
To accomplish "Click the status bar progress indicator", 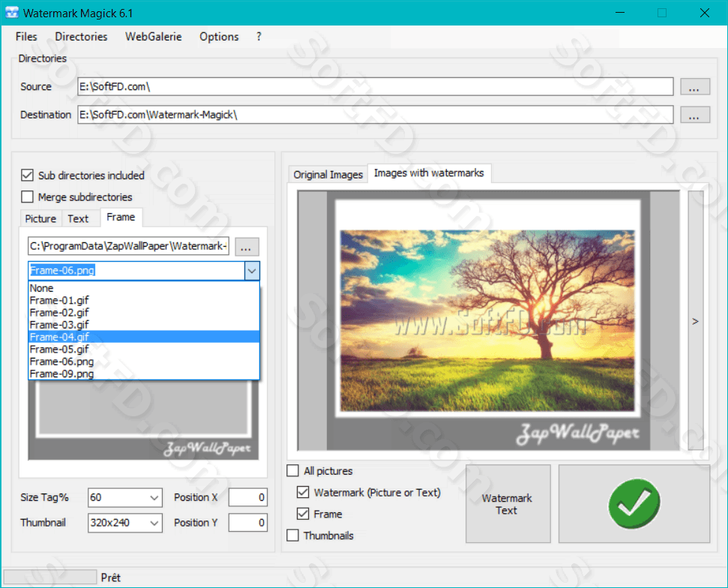I will point(50,577).
